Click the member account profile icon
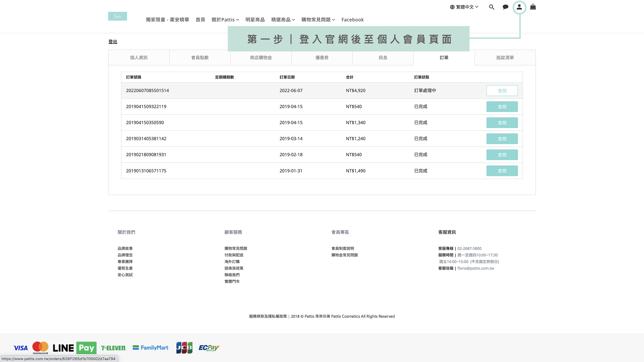This screenshot has height=362, width=644. [519, 7]
